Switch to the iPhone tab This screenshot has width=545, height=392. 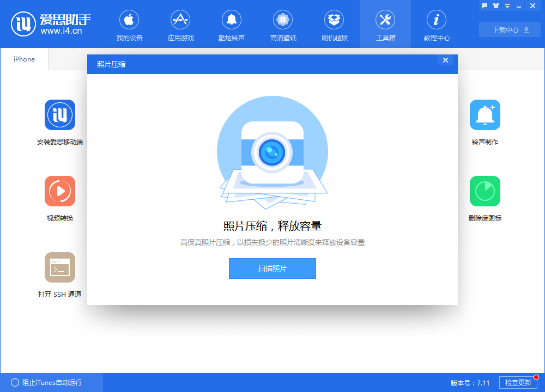[x=23, y=59]
